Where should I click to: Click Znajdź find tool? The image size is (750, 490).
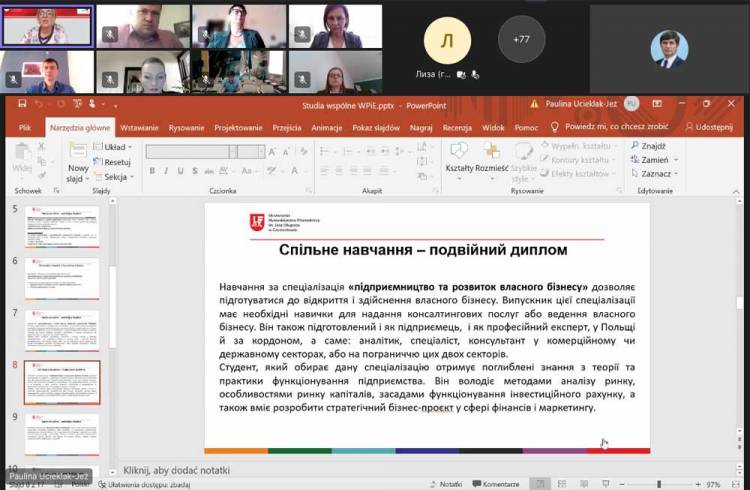click(653, 146)
